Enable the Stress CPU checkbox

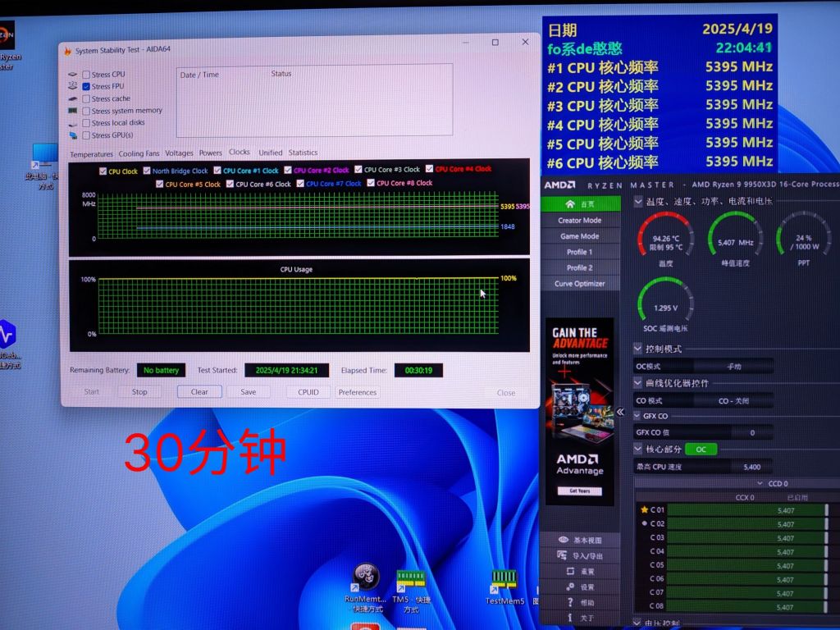click(x=84, y=75)
